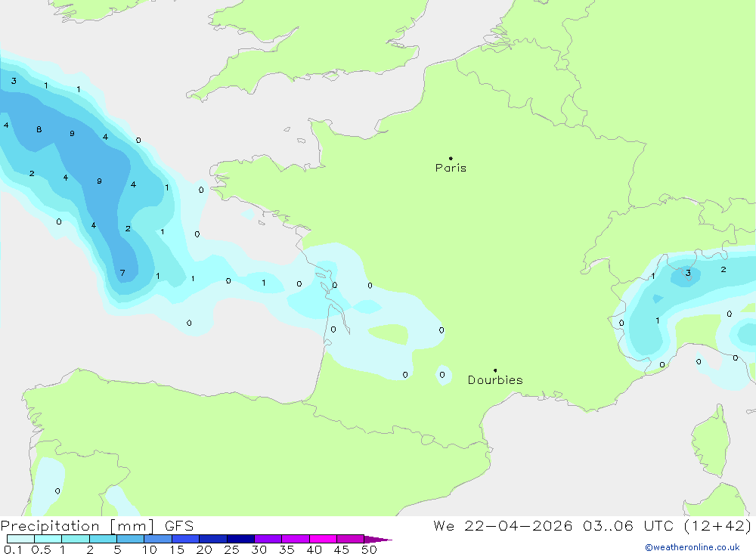
Task: Click the '(12+42)' model run text
Action: pyautogui.click(x=717, y=526)
